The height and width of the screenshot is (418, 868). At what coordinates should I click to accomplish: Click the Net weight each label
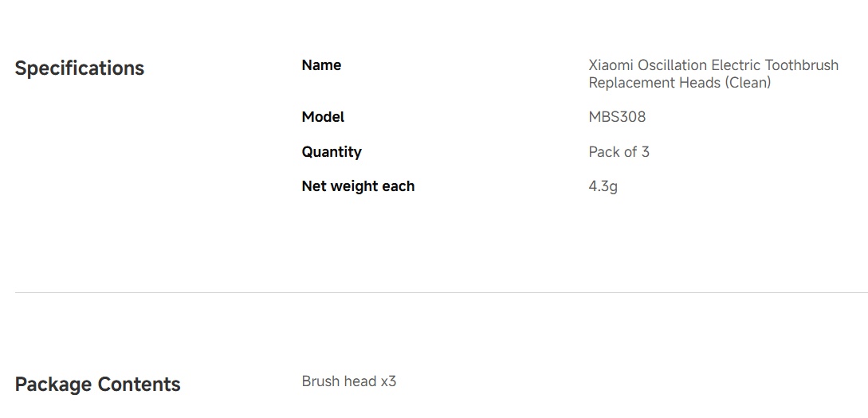[x=358, y=186]
